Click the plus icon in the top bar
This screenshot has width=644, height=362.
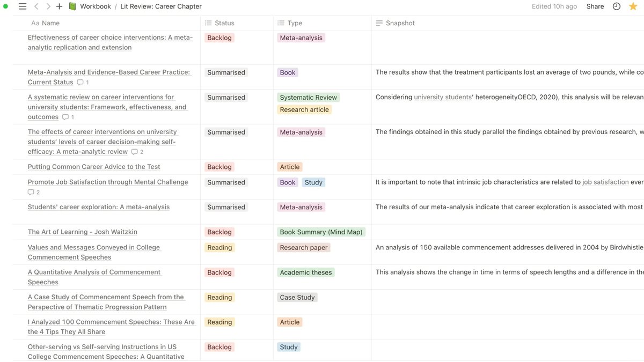pyautogui.click(x=60, y=6)
